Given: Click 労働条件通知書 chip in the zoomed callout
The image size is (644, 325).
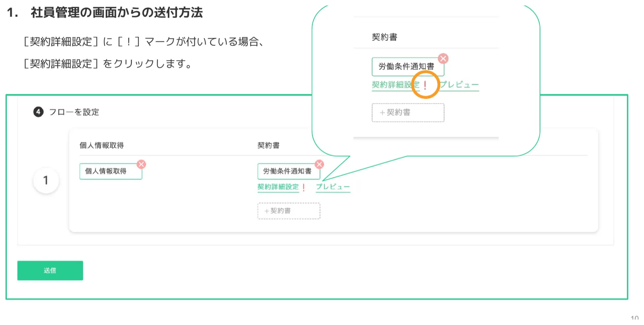Looking at the screenshot, I should tap(408, 67).
